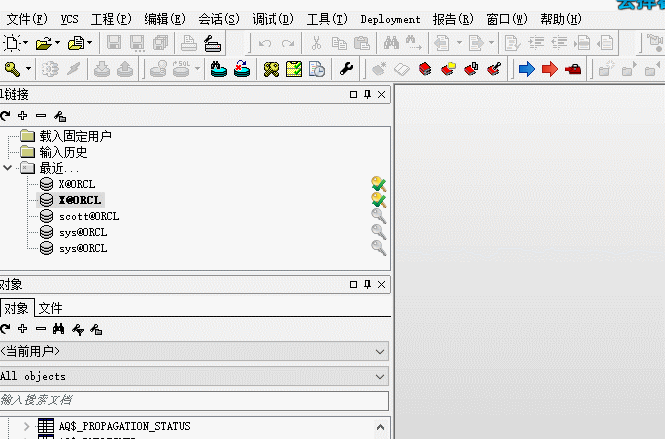Click the grey Save floppy disk icon

114,43
